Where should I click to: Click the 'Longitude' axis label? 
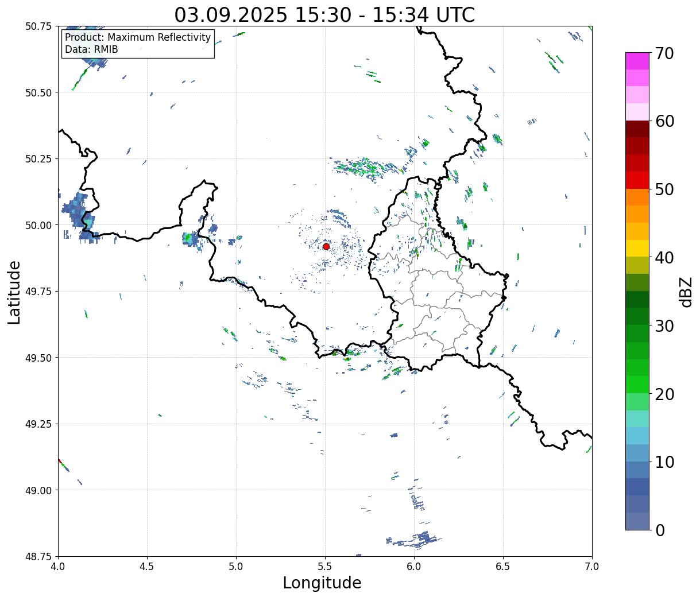pyautogui.click(x=322, y=583)
